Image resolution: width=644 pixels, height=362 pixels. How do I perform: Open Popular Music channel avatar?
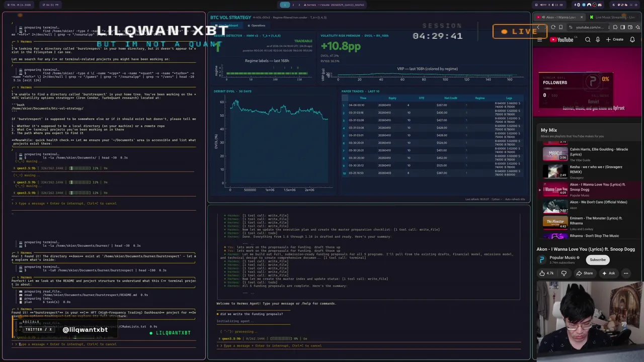(542, 259)
